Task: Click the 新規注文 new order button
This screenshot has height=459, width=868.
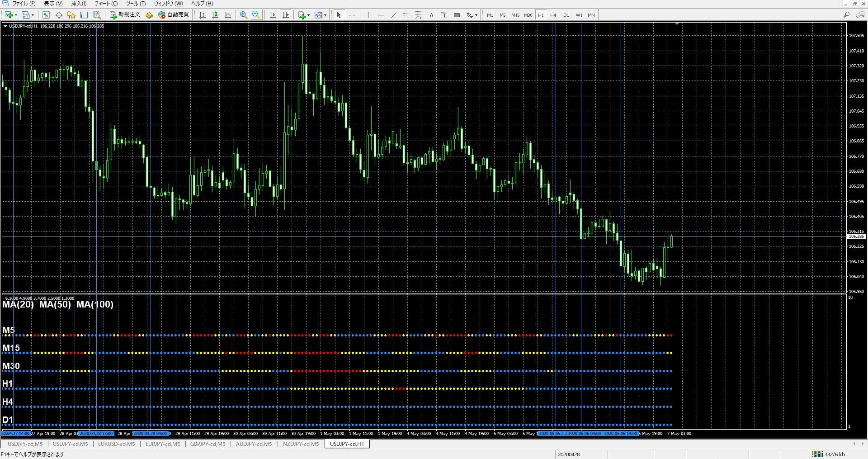Action: (x=125, y=15)
